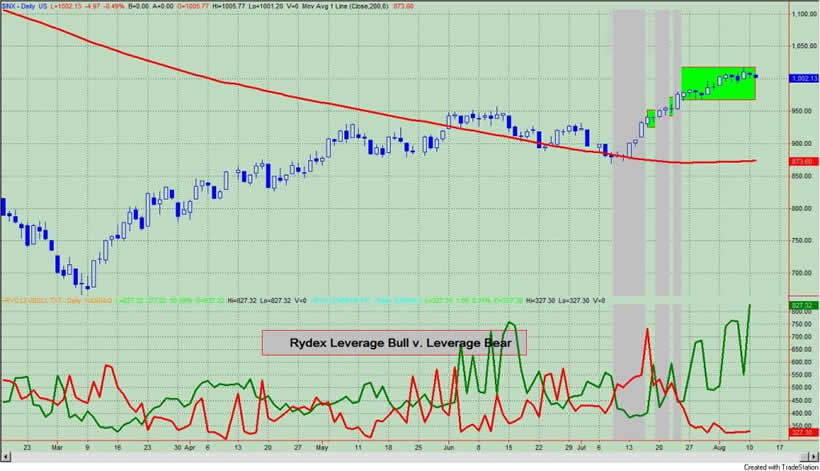
Task: Click the small green highlight box near July 20
Action: click(651, 118)
